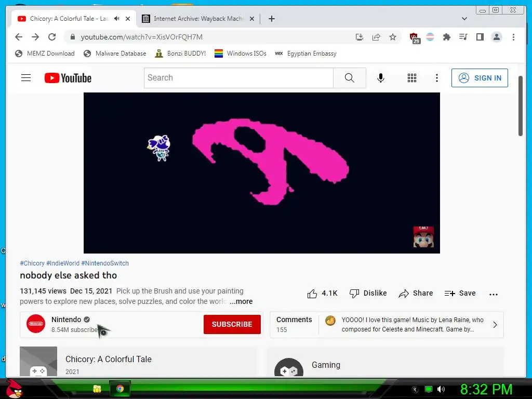Open the Chrome three-dot menu
532x399 pixels.
click(513, 37)
